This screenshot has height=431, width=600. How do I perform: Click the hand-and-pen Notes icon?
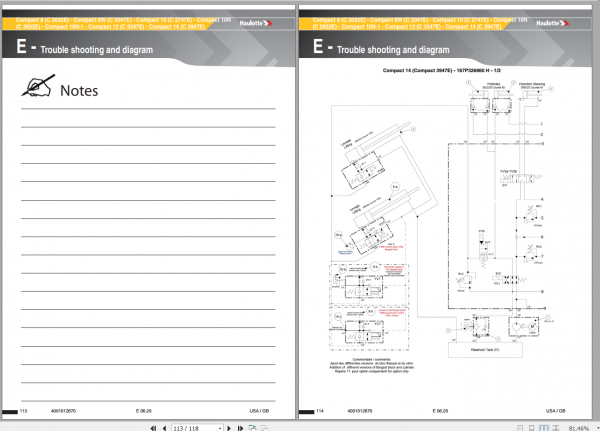click(38, 85)
